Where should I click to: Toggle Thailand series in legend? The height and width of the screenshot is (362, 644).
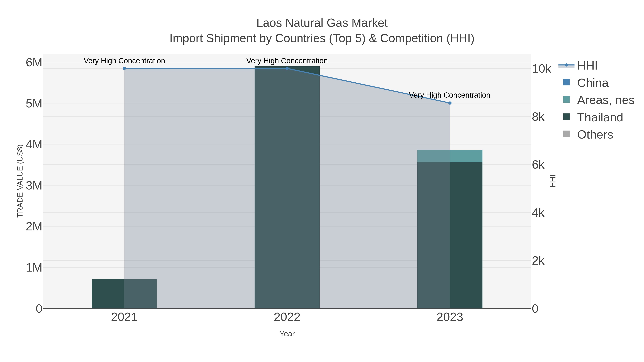click(x=593, y=117)
